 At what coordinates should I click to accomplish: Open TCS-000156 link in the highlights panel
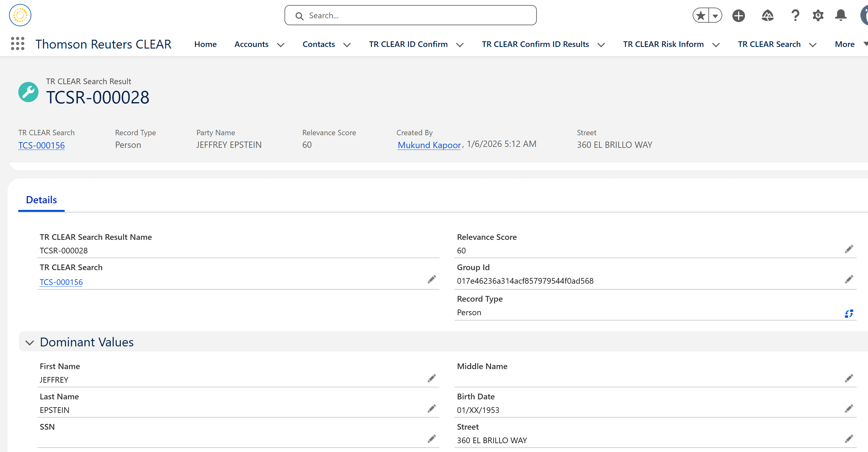pyautogui.click(x=41, y=145)
